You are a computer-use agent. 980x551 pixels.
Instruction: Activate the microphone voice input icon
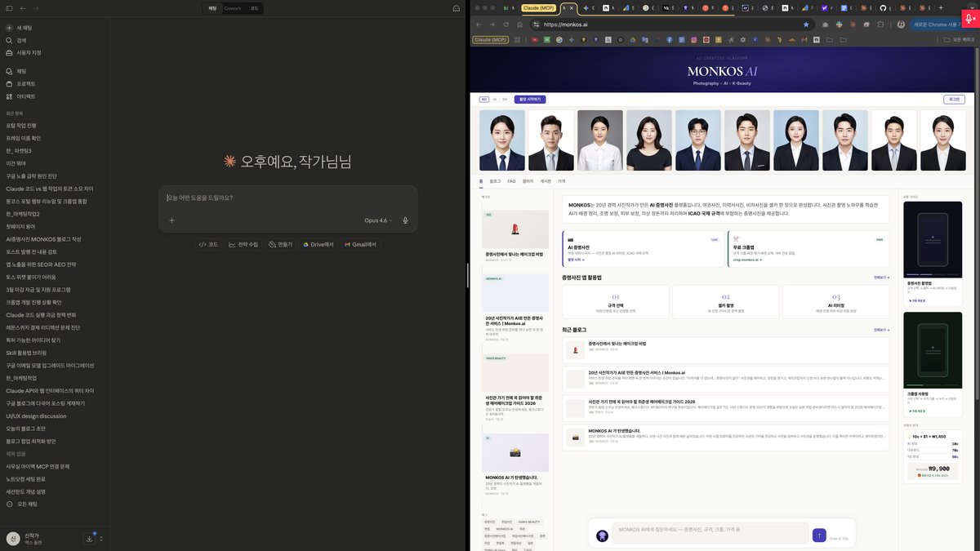405,220
